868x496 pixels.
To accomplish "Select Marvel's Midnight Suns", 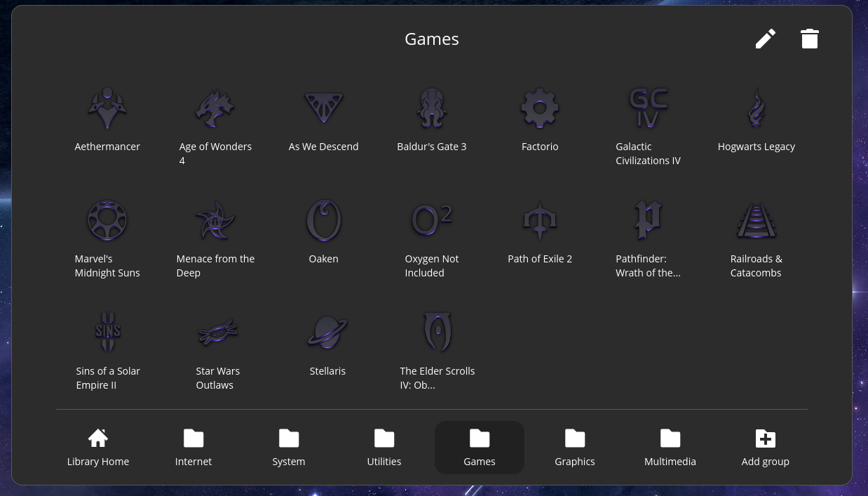I will (x=107, y=221).
